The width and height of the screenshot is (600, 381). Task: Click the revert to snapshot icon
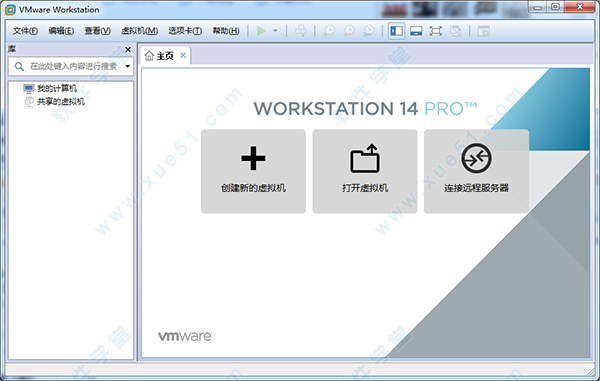tap(349, 31)
